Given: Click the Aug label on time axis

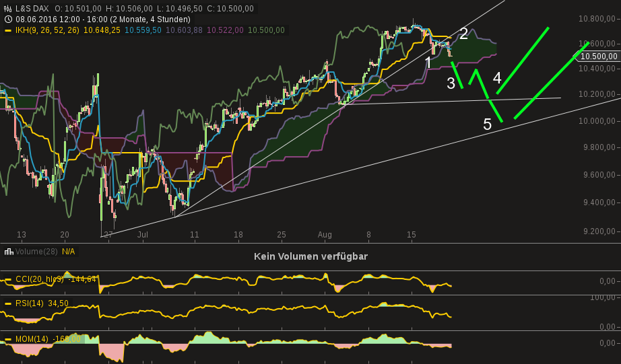Looking at the screenshot, I should (325, 235).
